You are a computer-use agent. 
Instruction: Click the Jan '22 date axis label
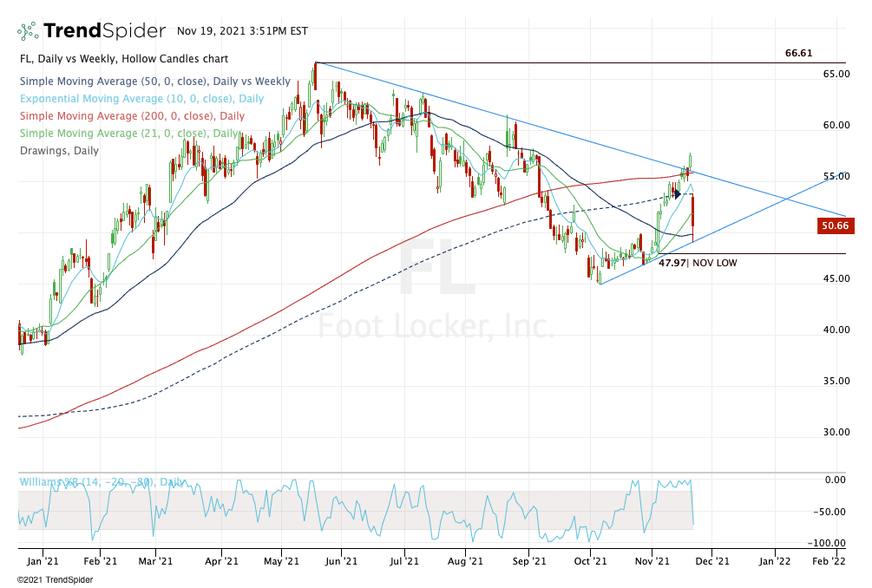(x=775, y=561)
